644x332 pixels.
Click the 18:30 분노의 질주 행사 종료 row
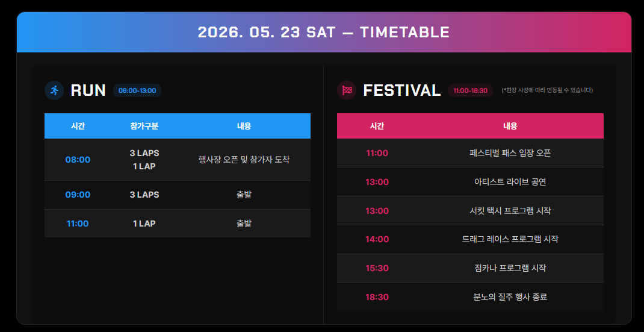click(x=470, y=296)
